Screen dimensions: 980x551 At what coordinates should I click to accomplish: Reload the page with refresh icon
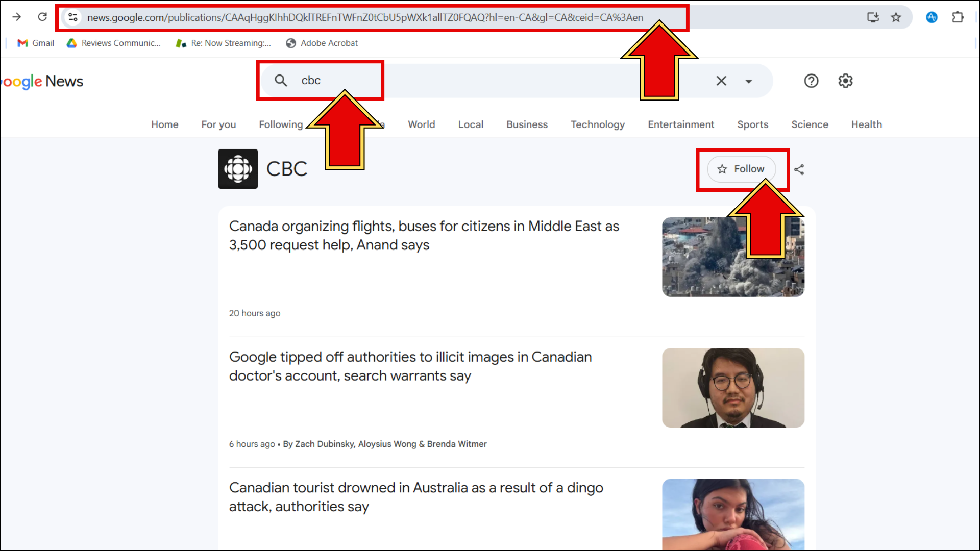pyautogui.click(x=42, y=17)
